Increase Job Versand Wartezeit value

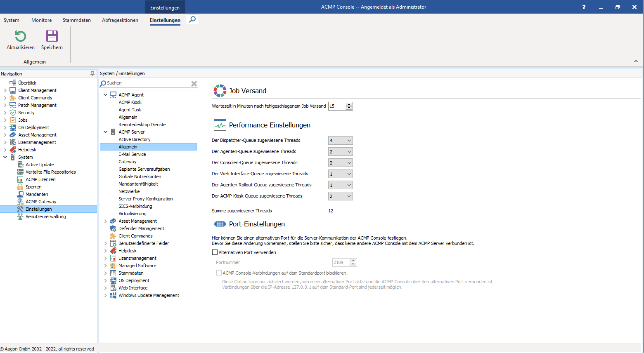click(x=349, y=104)
